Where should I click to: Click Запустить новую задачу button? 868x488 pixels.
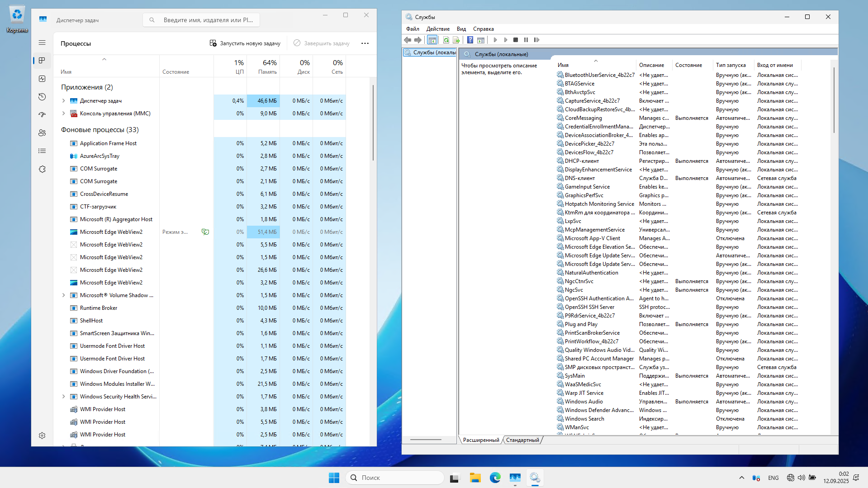pos(245,43)
